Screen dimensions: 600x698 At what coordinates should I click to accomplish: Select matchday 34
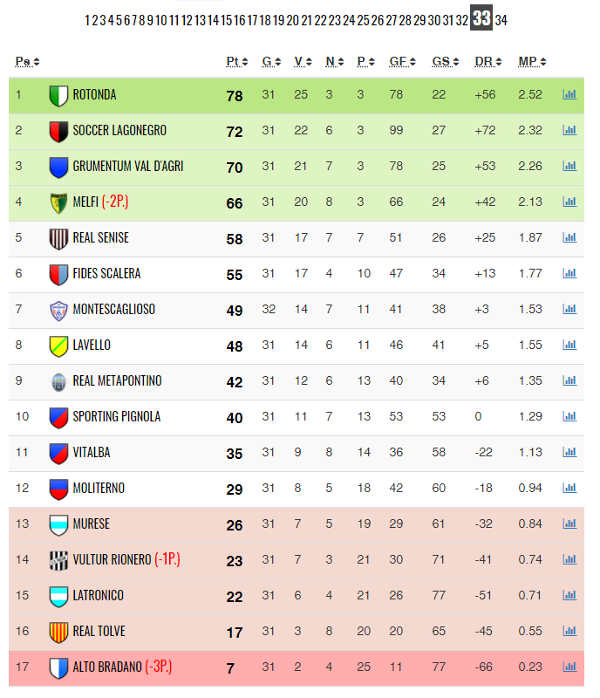pyautogui.click(x=501, y=20)
